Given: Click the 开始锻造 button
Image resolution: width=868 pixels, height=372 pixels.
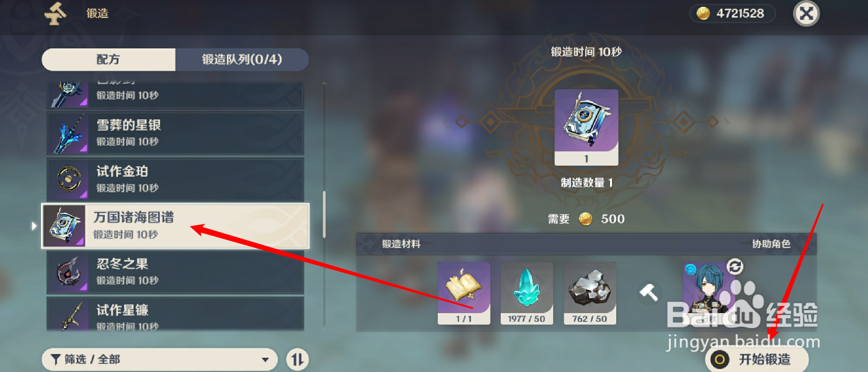Looking at the screenshot, I should [756, 359].
